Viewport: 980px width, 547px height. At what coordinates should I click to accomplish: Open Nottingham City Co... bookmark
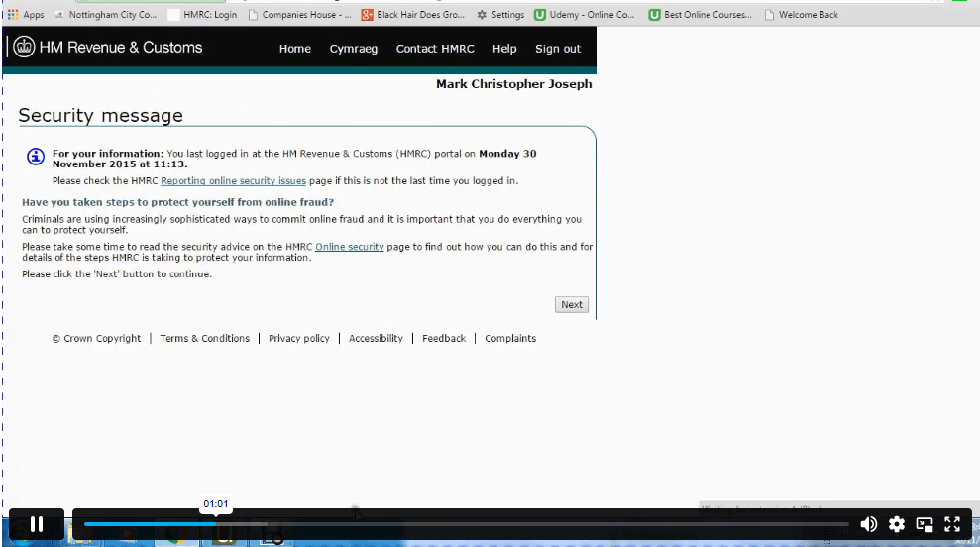click(106, 14)
